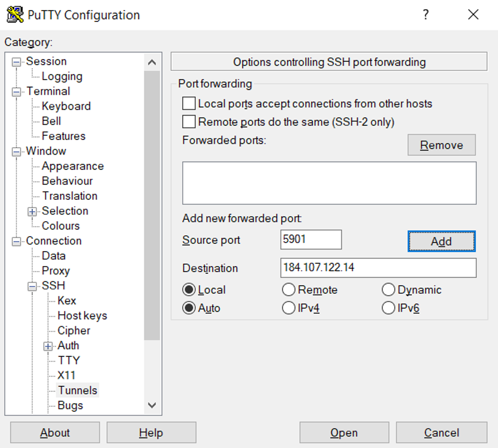Open Kex settings
The height and width of the screenshot is (448, 498).
pos(66,300)
